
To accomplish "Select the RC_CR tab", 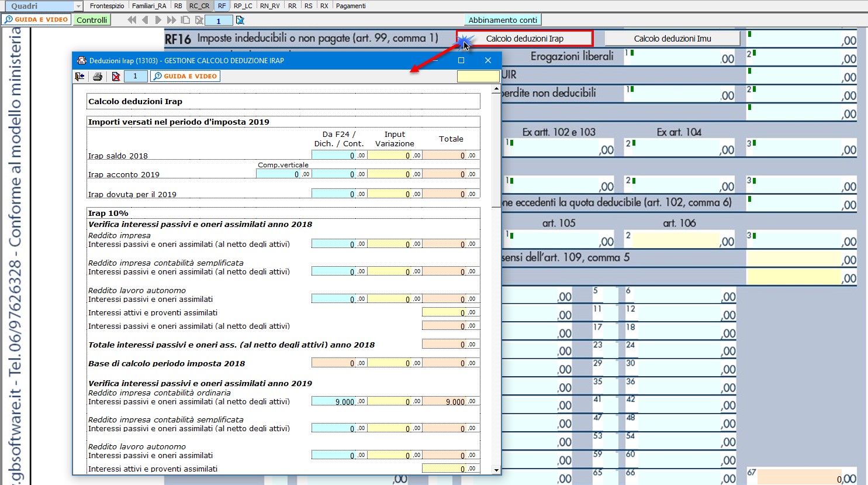I will coord(199,6).
